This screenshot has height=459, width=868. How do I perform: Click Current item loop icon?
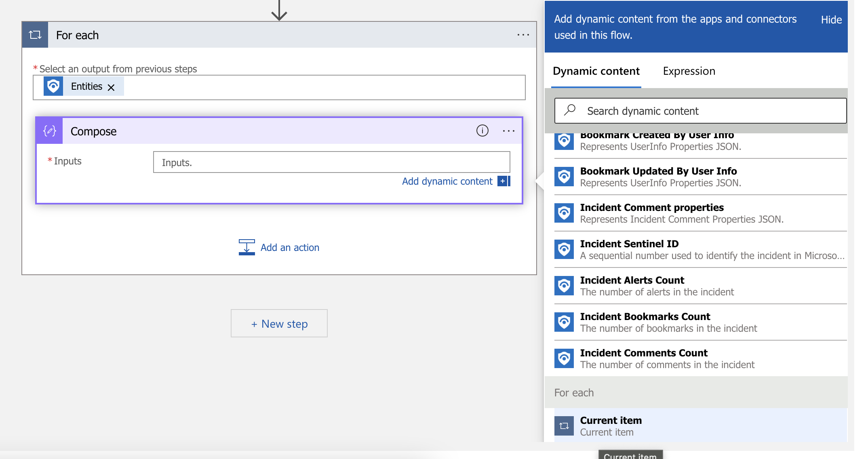pos(564,426)
